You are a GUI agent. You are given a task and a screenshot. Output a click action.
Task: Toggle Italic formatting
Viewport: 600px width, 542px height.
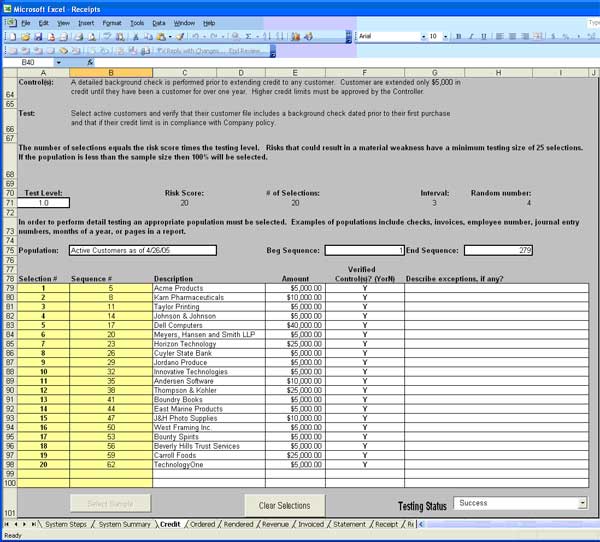click(x=471, y=36)
